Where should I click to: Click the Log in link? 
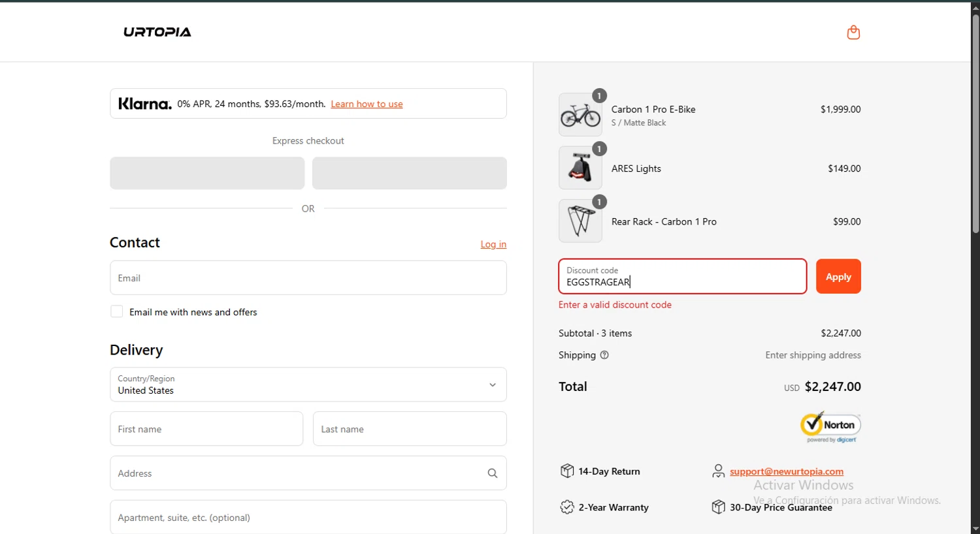tap(493, 244)
